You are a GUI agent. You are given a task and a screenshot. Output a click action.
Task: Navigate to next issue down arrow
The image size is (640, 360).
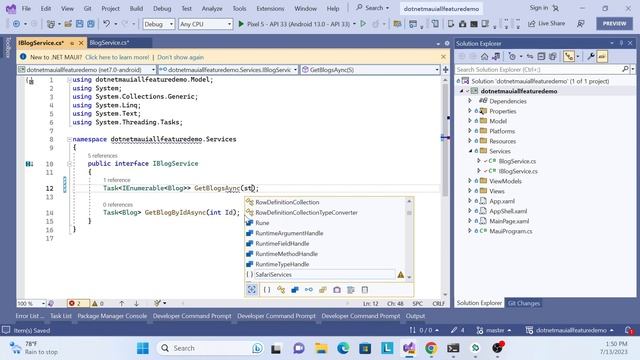coord(136,303)
